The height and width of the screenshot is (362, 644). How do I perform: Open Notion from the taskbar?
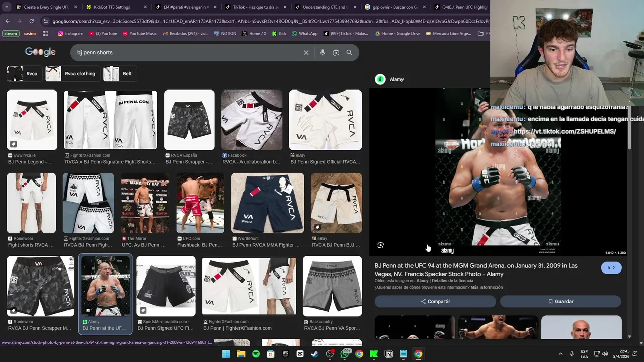388,354
